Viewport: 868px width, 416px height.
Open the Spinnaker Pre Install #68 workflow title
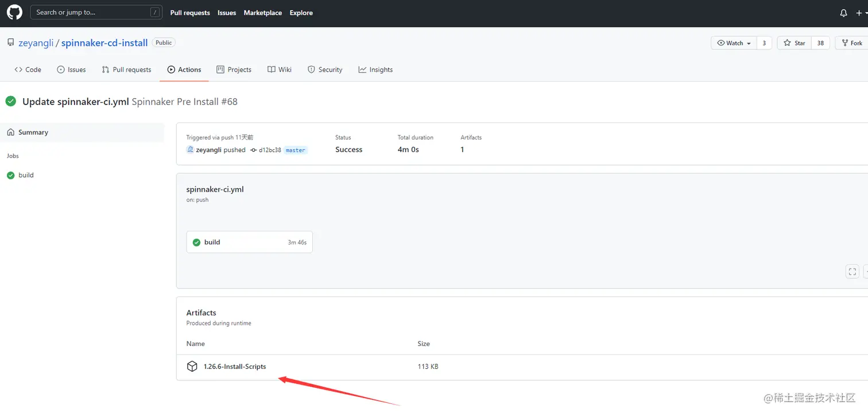(x=184, y=102)
